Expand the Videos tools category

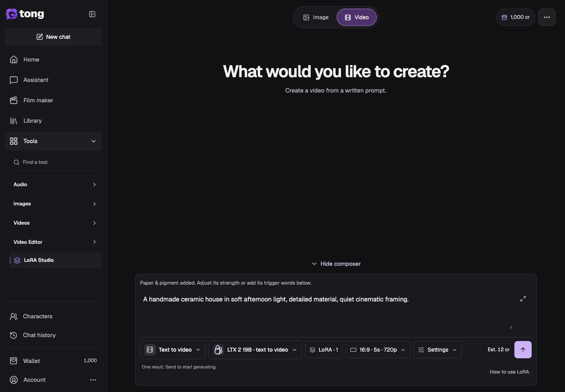55,223
